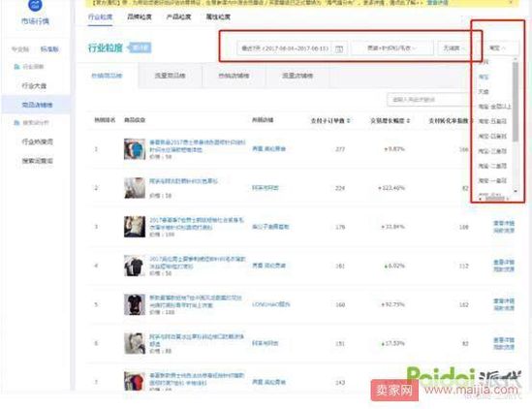Screen dimensions: 532x409
Task: Select 淘宝-一皇冠 in the platform list
Action: (492, 180)
